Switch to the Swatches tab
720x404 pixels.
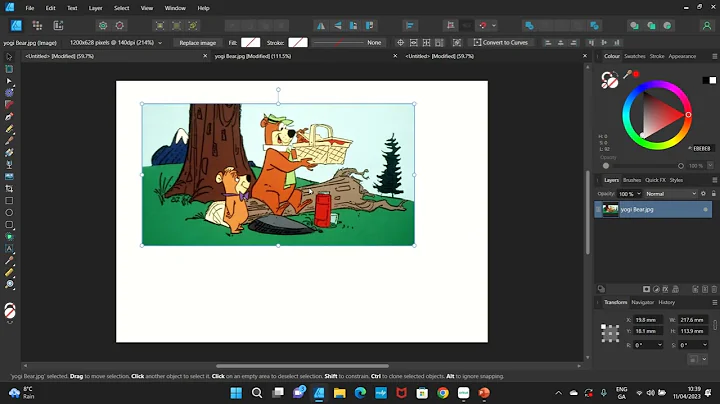click(x=635, y=56)
